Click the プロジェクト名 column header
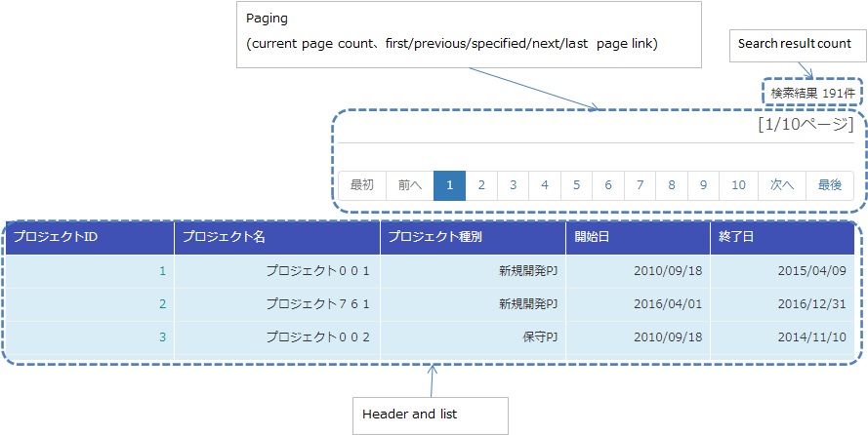868x435 pixels. (x=277, y=238)
